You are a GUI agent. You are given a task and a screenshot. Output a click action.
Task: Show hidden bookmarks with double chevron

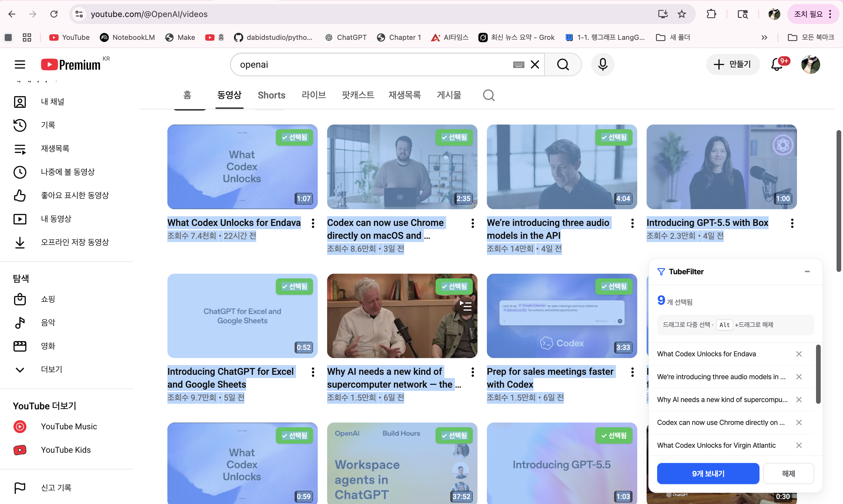point(764,37)
